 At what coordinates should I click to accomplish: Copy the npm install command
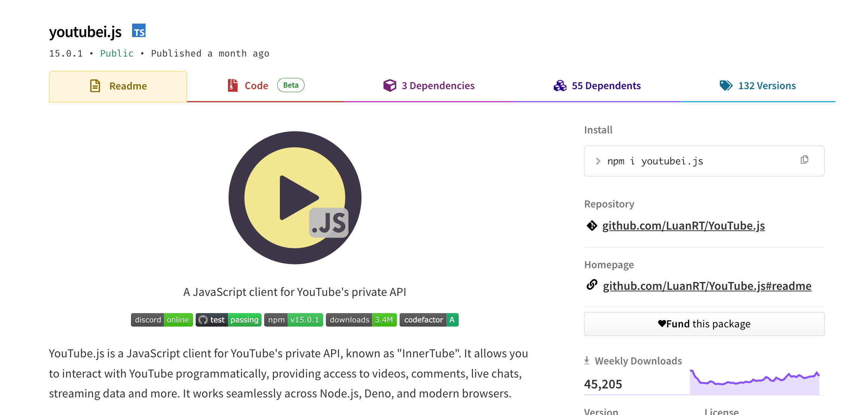coord(804,160)
